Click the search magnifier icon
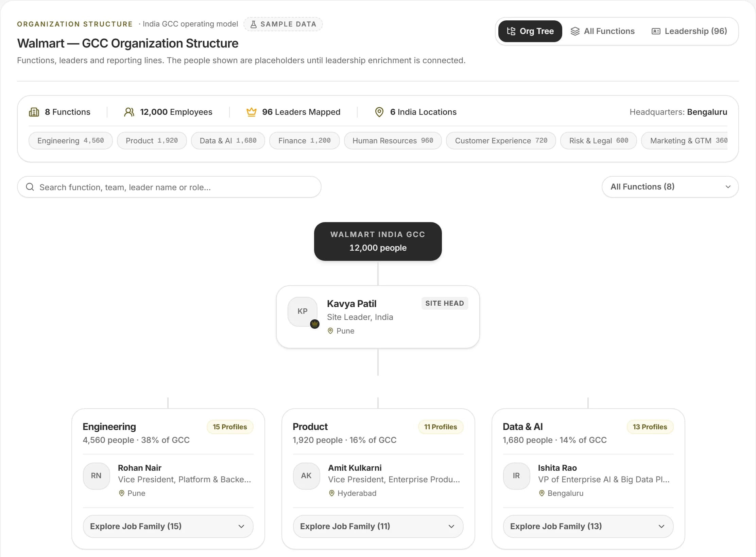This screenshot has height=557, width=756. tap(30, 187)
